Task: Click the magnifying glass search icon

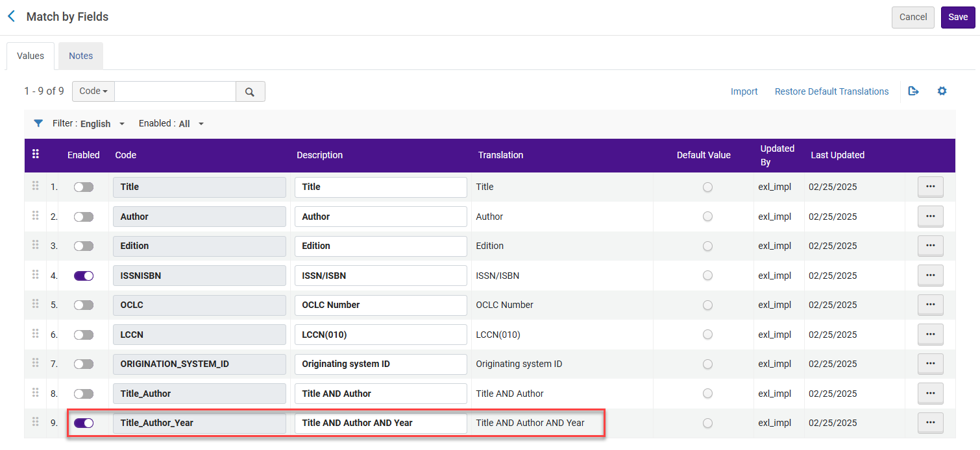Action: [250, 91]
